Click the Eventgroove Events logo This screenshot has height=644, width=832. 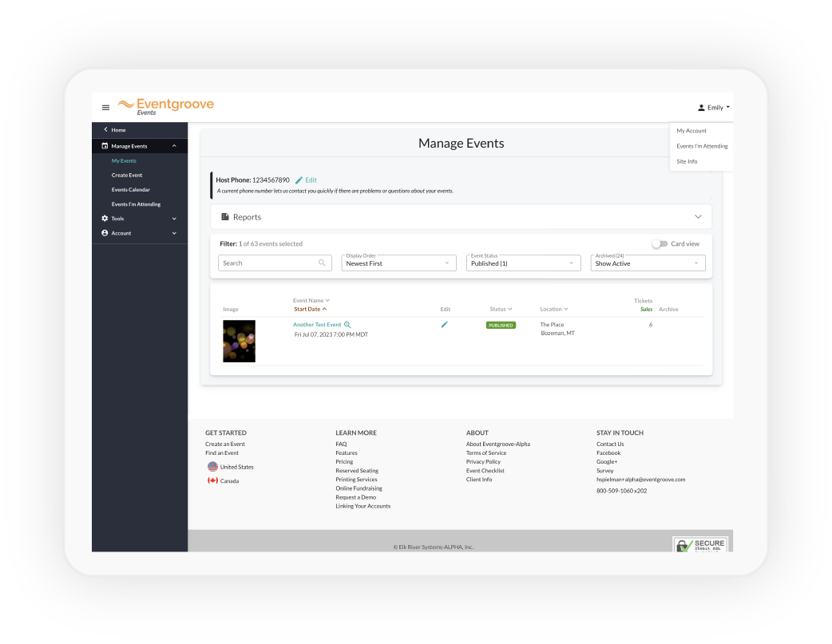(166, 106)
